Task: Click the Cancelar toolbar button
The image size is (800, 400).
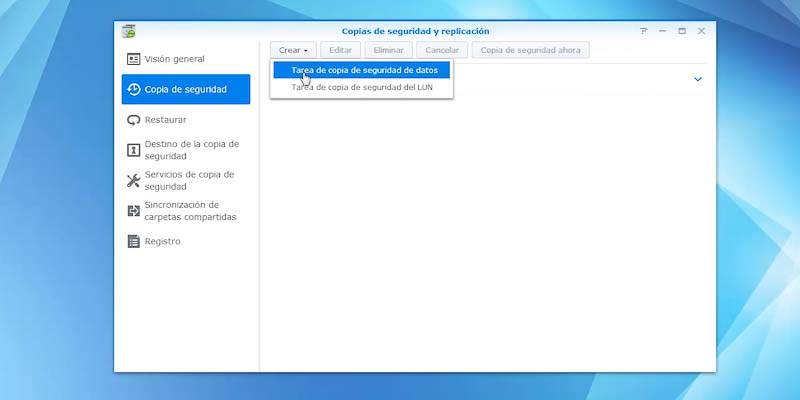Action: click(442, 51)
